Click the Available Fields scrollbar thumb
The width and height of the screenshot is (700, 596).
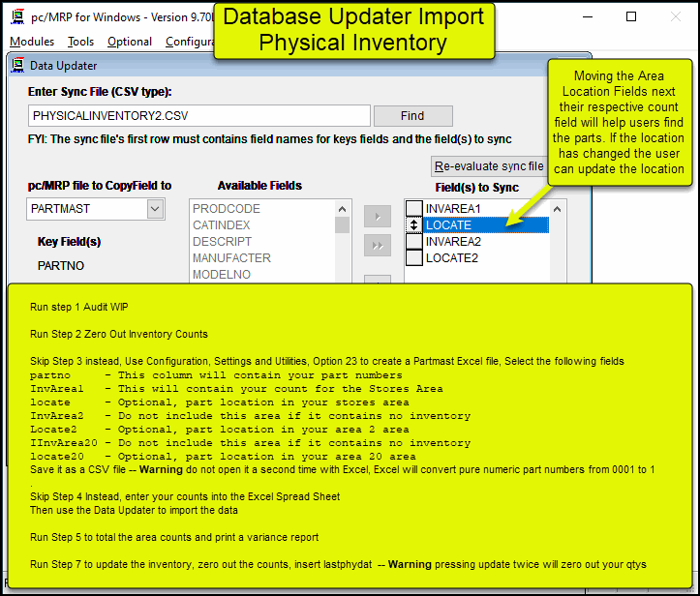click(x=342, y=224)
